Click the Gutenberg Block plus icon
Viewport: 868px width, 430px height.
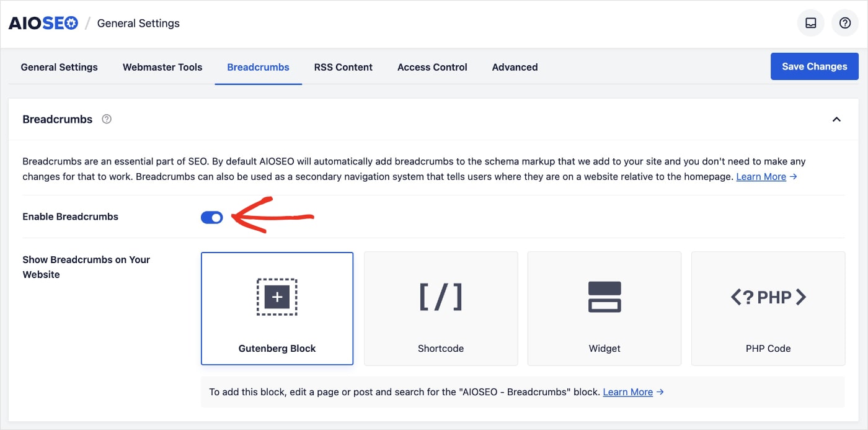tap(277, 297)
